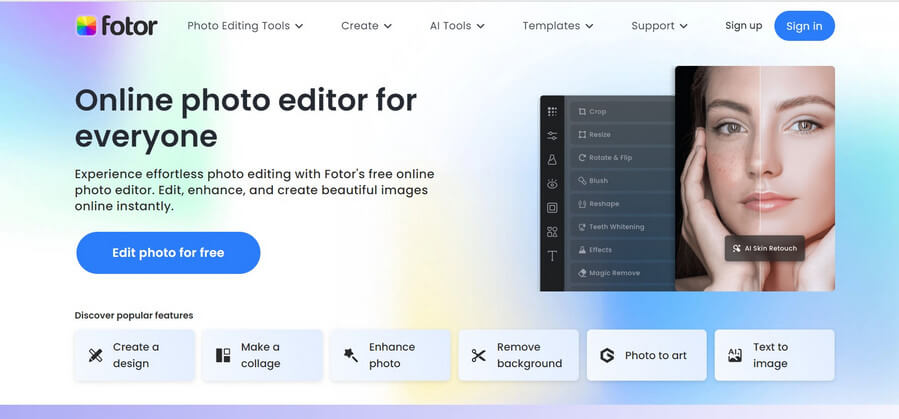The width and height of the screenshot is (899, 419).
Task: Click the before/after divider line on portrait
Action: click(x=760, y=178)
